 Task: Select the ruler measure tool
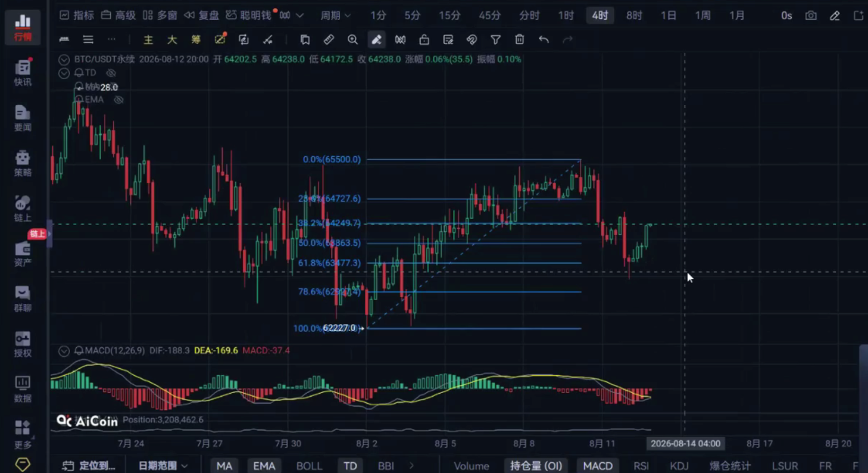pyautogui.click(x=329, y=39)
